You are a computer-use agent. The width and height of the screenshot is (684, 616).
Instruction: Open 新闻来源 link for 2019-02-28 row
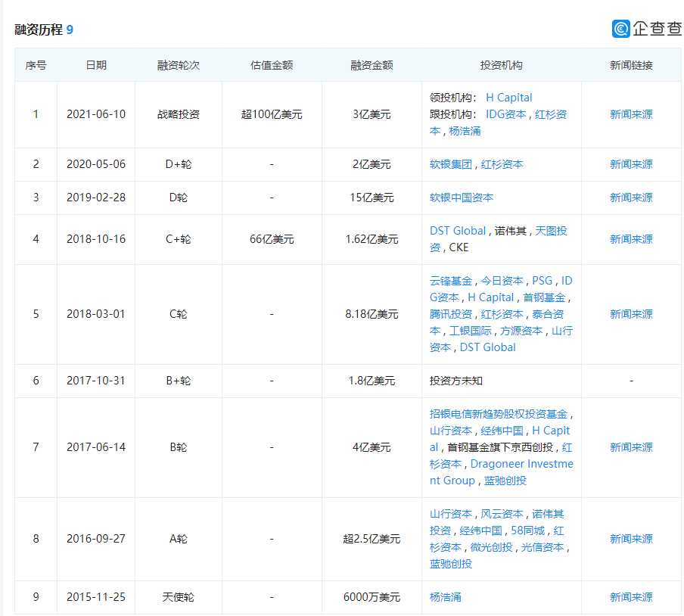(631, 198)
